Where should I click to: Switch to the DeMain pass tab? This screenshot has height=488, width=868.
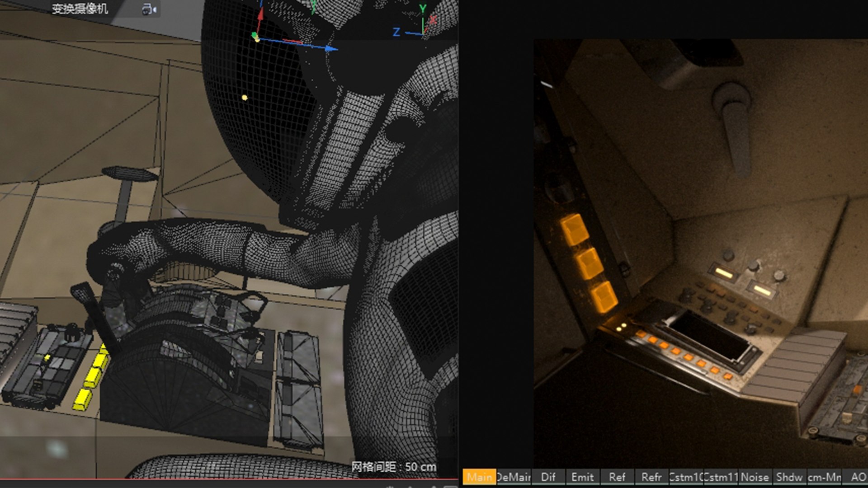tap(513, 477)
